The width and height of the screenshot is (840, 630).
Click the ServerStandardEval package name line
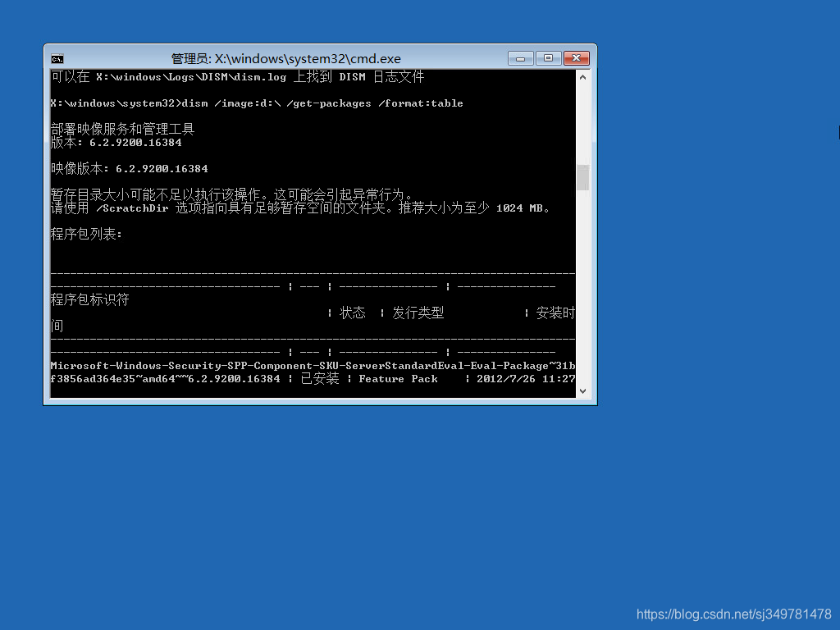313,365
